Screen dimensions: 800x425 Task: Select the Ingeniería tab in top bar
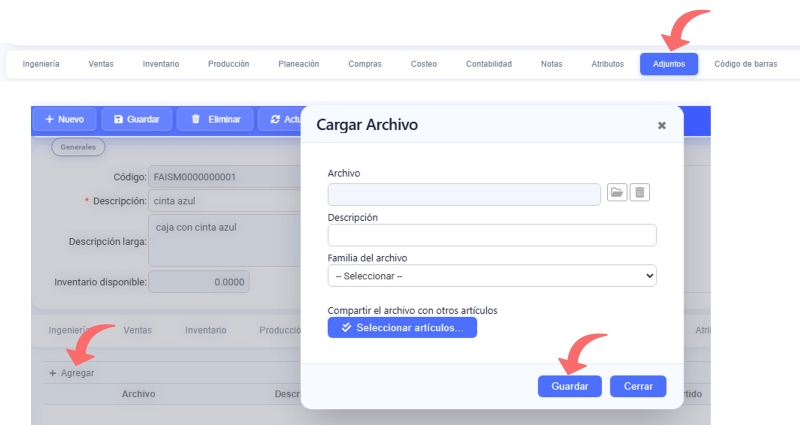(41, 64)
